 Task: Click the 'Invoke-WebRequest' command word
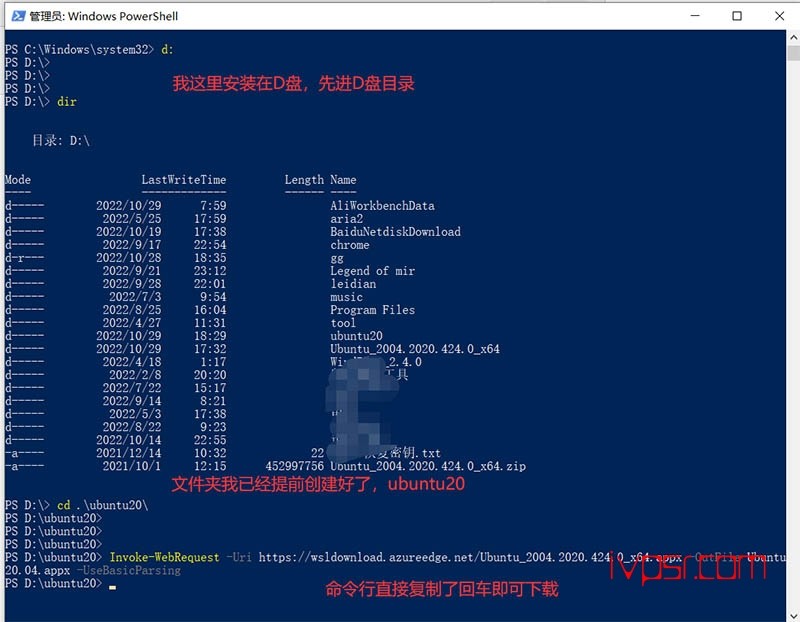click(164, 557)
